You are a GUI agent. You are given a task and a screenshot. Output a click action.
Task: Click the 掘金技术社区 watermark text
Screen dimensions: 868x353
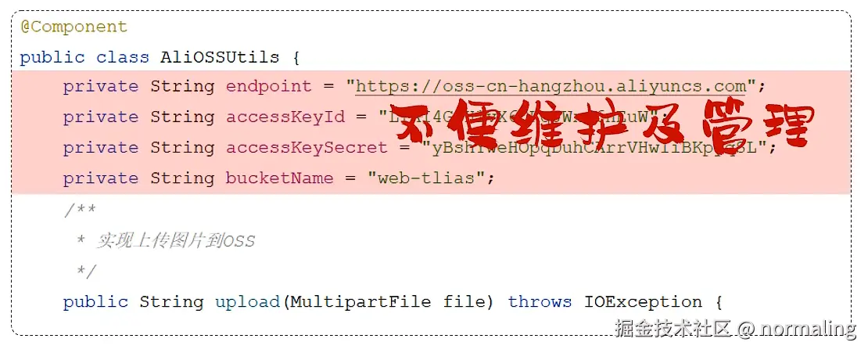coord(673,329)
